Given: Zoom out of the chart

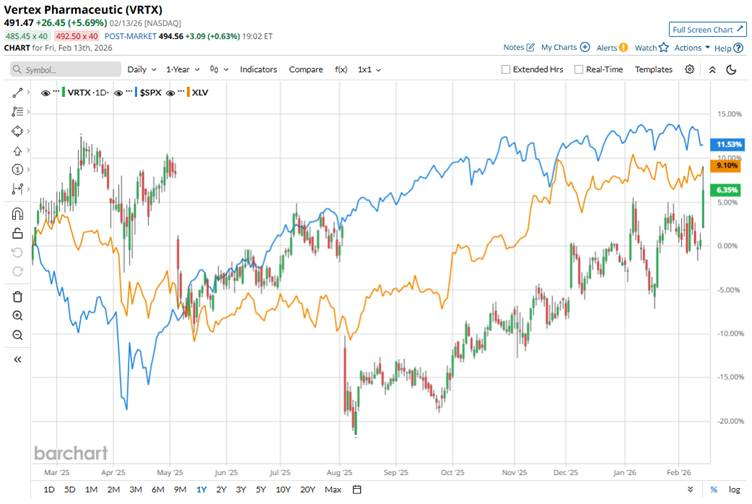Looking at the screenshot, I should coord(17,334).
